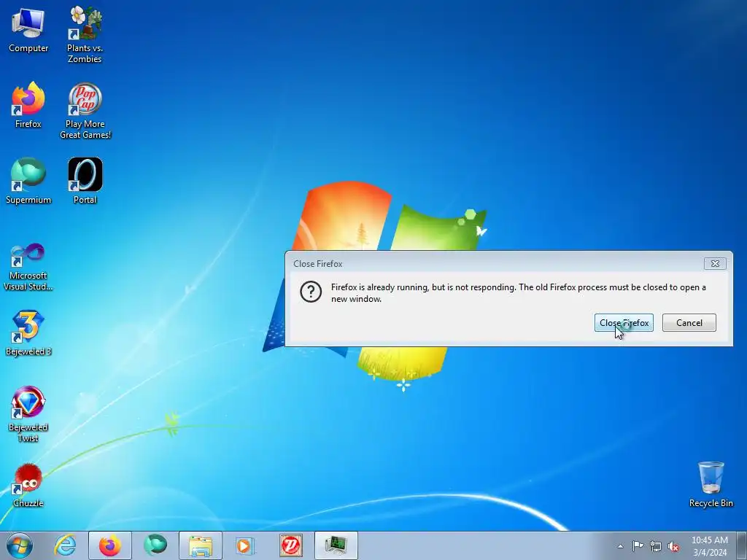747x560 pixels.
Task: Select the Firefox desktop shortcut
Action: click(x=28, y=105)
